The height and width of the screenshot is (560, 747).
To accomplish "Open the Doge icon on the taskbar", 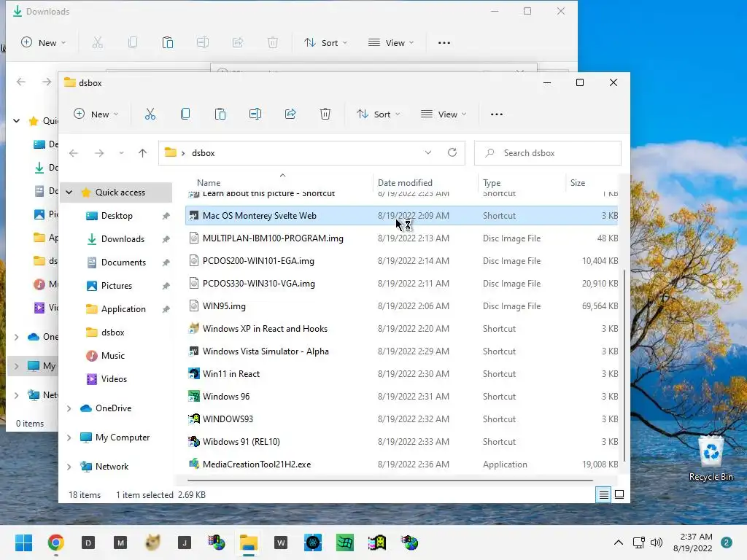I will tap(152, 542).
